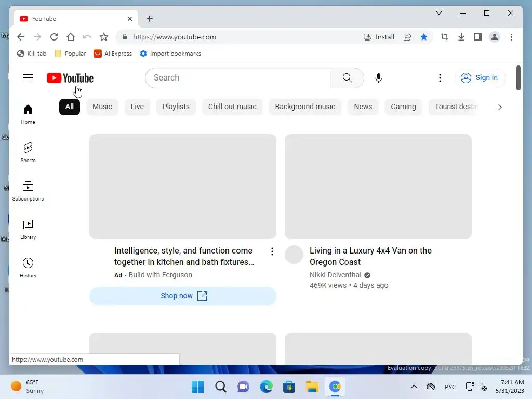This screenshot has height=399, width=532.
Task: Open Nikki Delventhal channel name
Action: (x=336, y=275)
